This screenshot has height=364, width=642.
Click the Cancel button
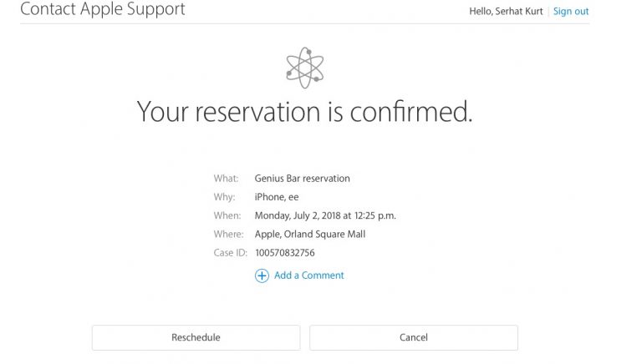pyautogui.click(x=414, y=337)
